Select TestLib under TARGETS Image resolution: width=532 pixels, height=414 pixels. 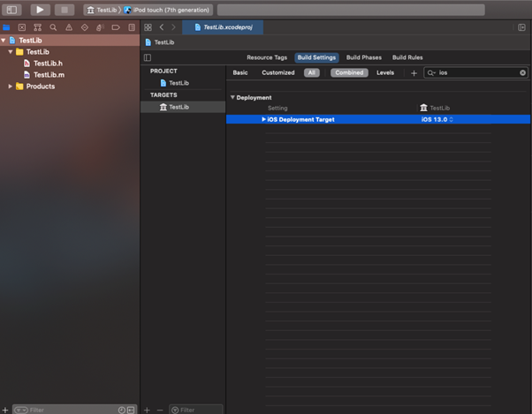[x=183, y=107]
